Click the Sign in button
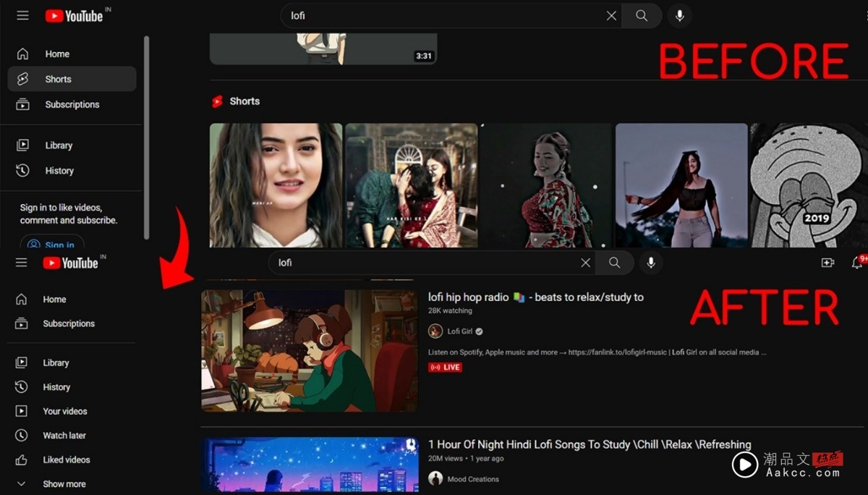Image resolution: width=868 pixels, height=495 pixels. 52,244
